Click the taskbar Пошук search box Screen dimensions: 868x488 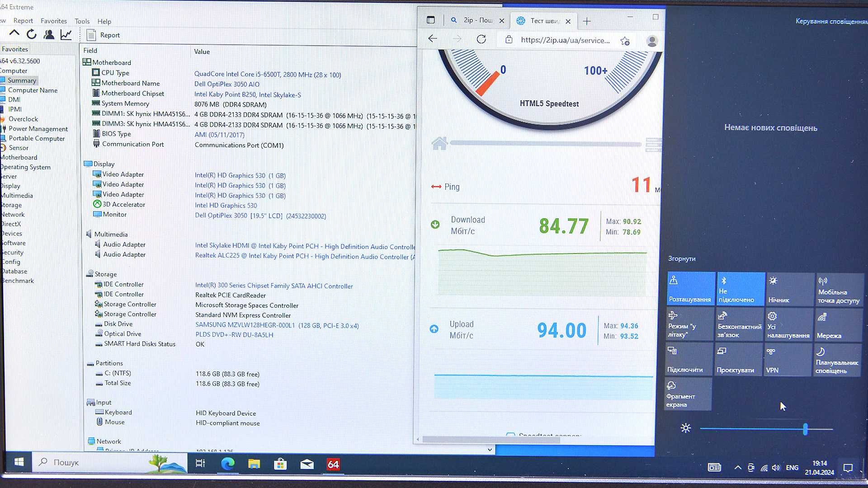click(x=110, y=462)
